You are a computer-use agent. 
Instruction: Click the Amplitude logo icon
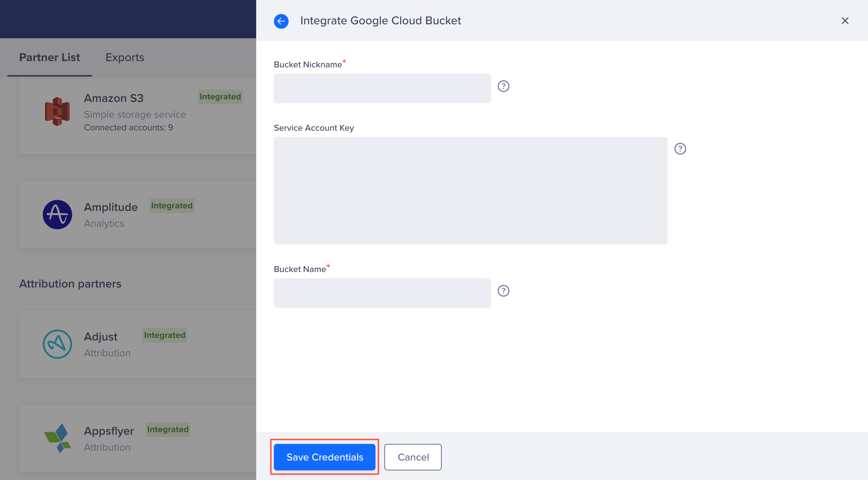pos(57,215)
